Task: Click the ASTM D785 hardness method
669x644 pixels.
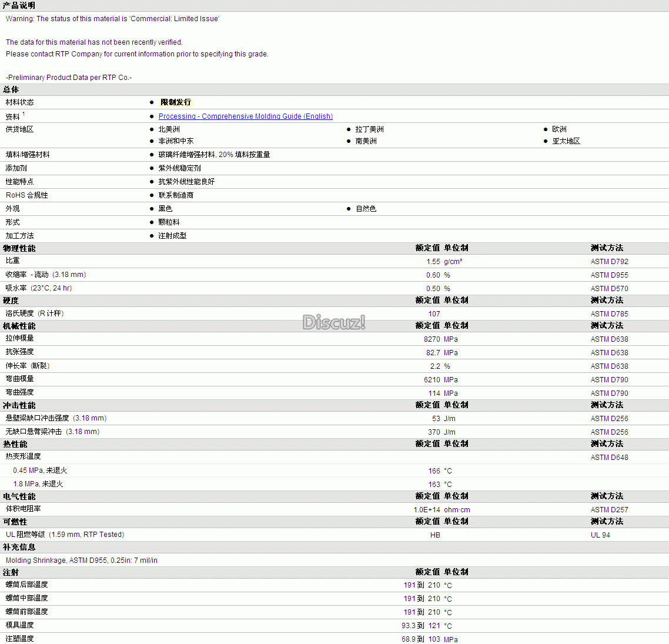Action: [x=609, y=314]
